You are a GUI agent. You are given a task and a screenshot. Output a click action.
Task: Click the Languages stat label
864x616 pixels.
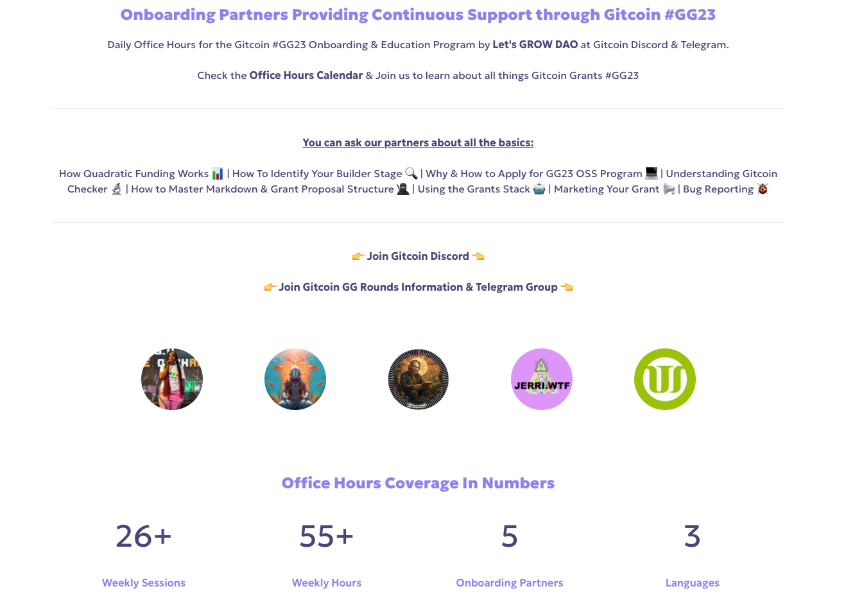click(x=692, y=583)
